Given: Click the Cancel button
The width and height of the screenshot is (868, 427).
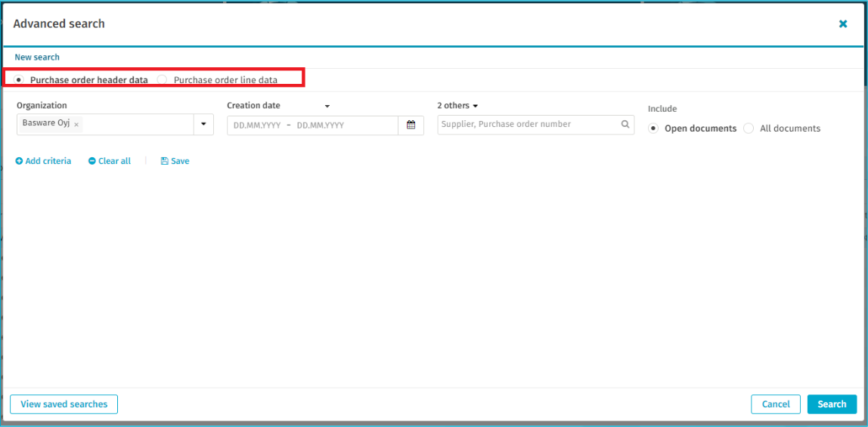Looking at the screenshot, I should click(x=775, y=404).
